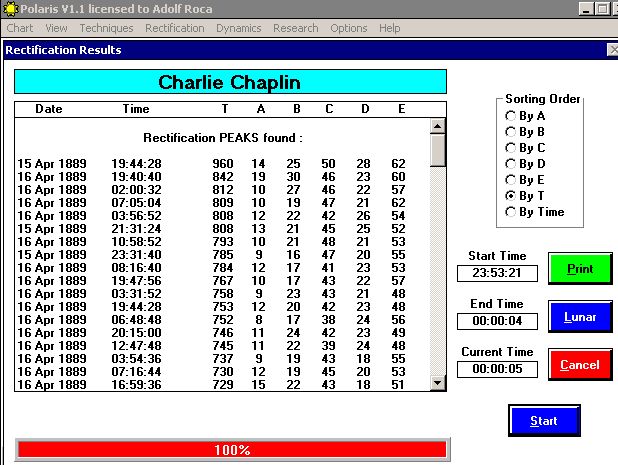This screenshot has height=465, width=618.
Task: Maximize the Polaris window
Action: point(602,9)
